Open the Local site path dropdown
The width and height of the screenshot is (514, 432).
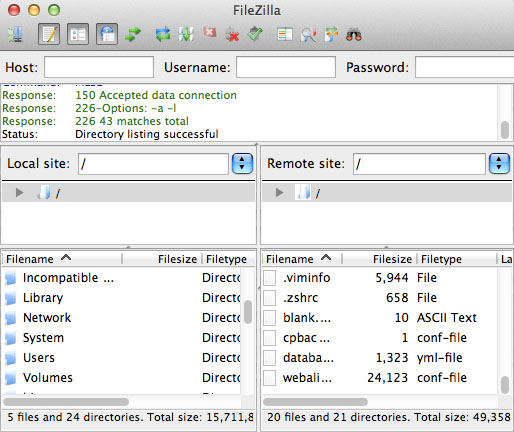(242, 163)
